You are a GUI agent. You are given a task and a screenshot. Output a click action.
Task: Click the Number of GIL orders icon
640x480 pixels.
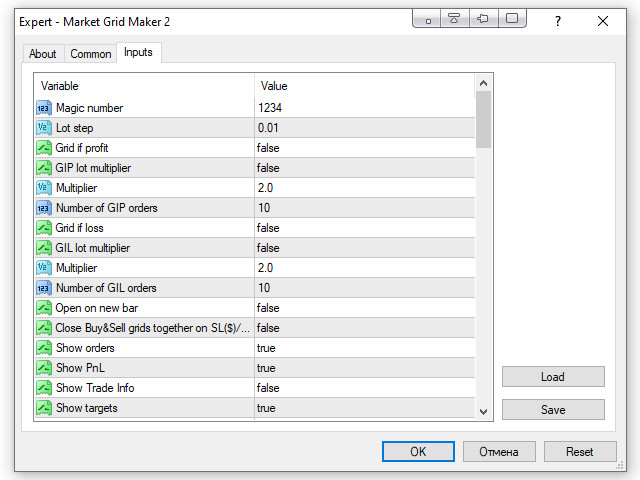click(44, 288)
